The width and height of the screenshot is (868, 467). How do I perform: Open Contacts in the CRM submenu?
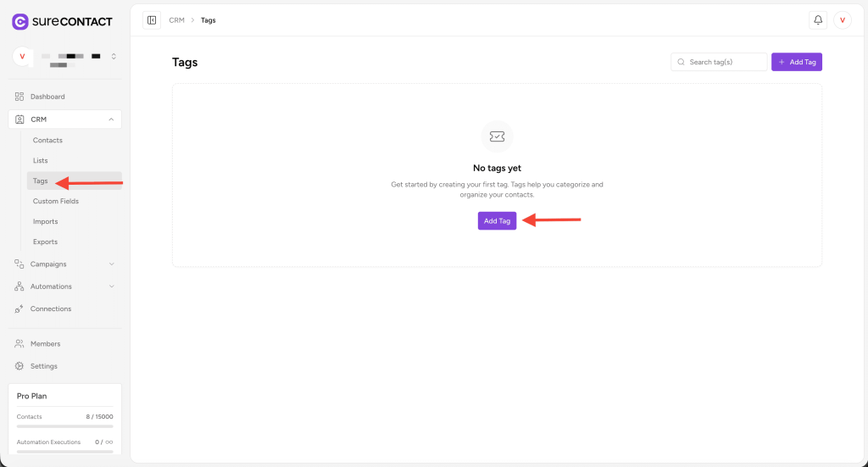[47, 141]
